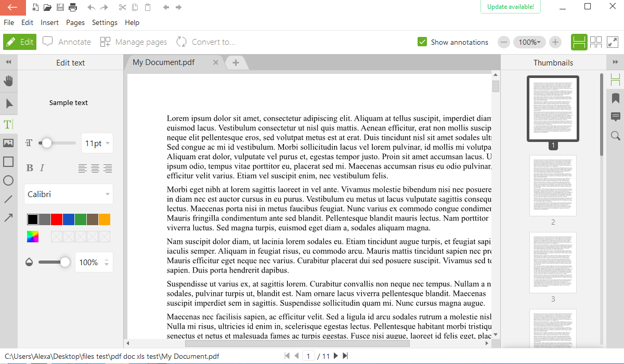Toggle bold text formatting
The width and height of the screenshot is (624, 364).
coord(30,168)
